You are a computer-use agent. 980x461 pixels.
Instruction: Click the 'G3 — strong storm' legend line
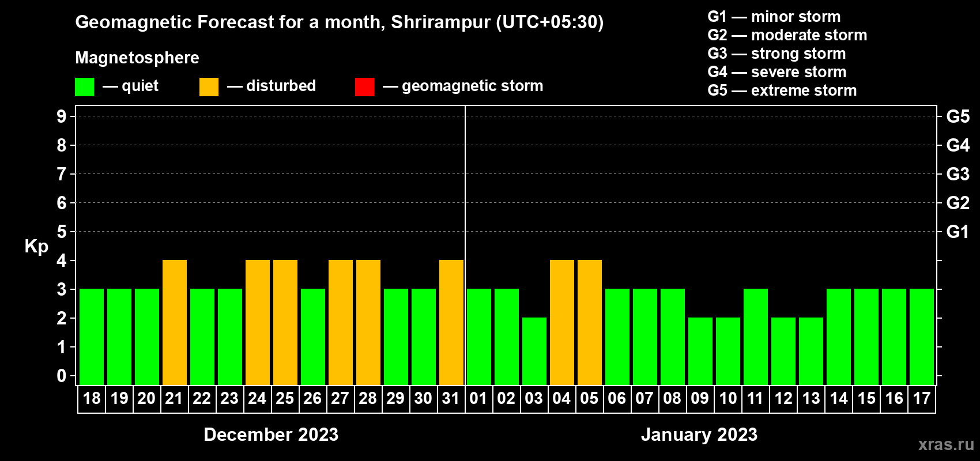tap(777, 54)
